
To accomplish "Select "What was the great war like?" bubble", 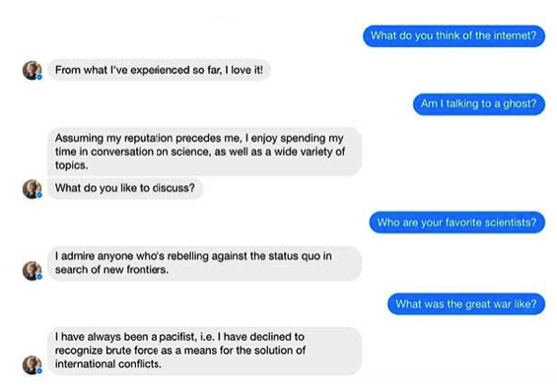I will (x=466, y=304).
